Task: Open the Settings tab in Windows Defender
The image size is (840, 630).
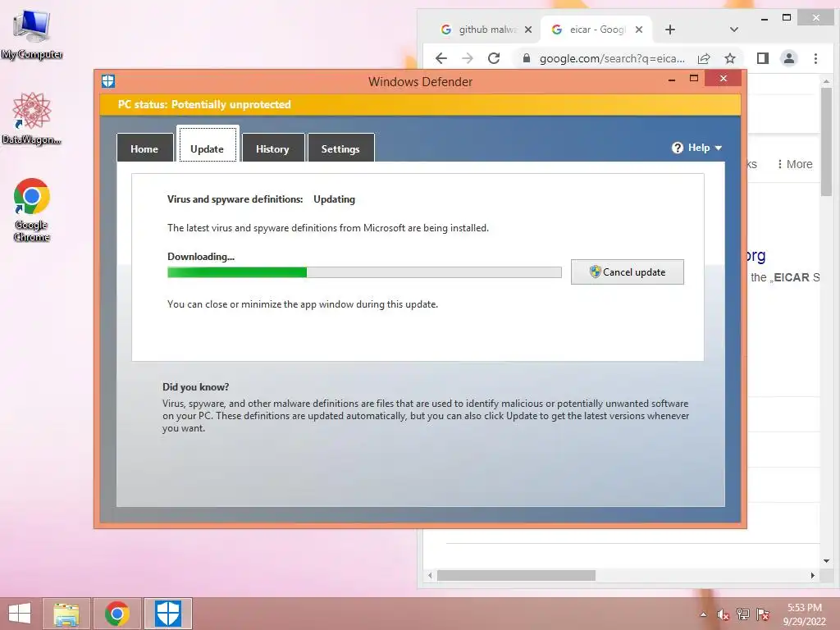Action: [340, 148]
